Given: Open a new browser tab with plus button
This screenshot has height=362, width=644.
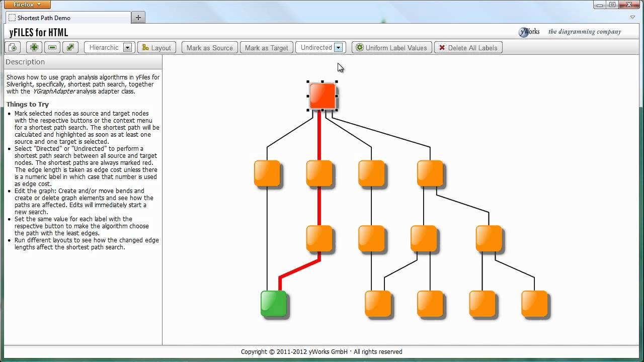Looking at the screenshot, I should [x=138, y=18].
